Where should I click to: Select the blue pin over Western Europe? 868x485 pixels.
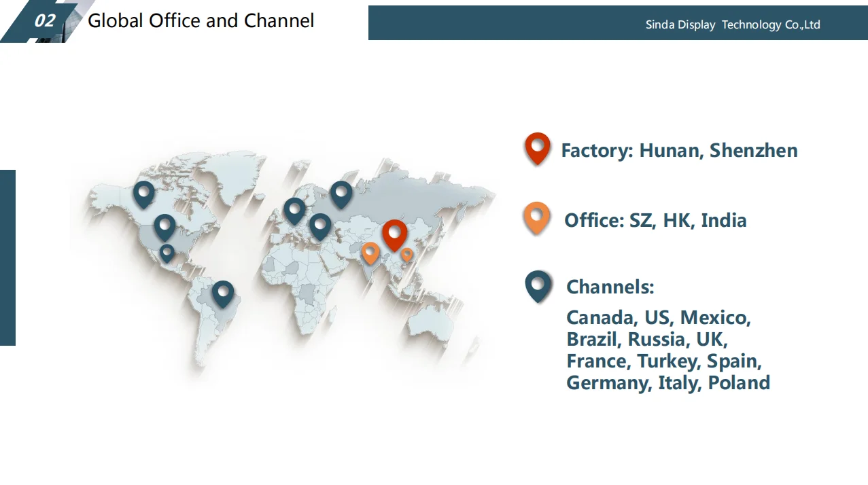point(294,210)
